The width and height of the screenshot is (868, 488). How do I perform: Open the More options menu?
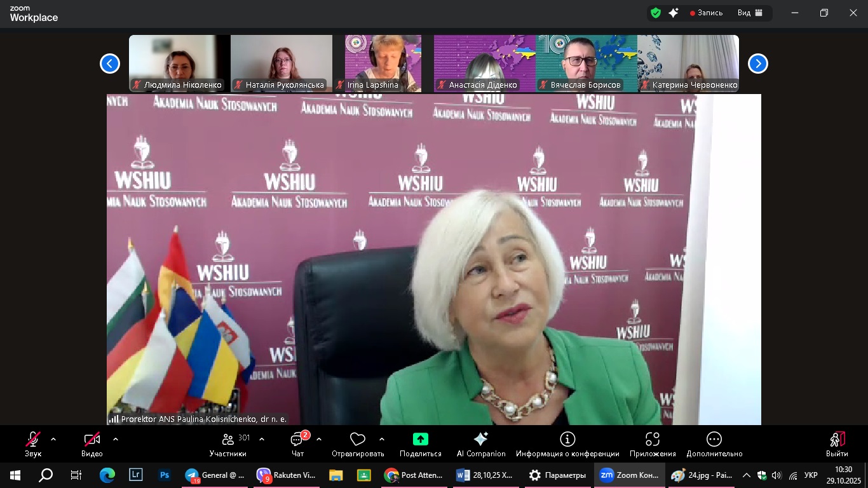click(x=714, y=444)
